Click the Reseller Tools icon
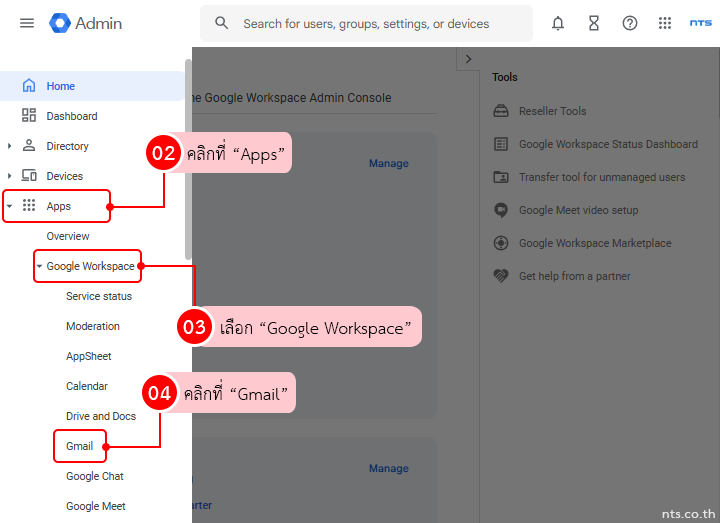 click(501, 111)
